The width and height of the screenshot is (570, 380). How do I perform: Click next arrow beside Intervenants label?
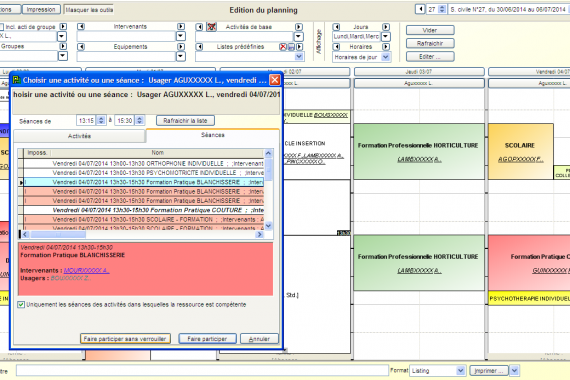[181, 27]
